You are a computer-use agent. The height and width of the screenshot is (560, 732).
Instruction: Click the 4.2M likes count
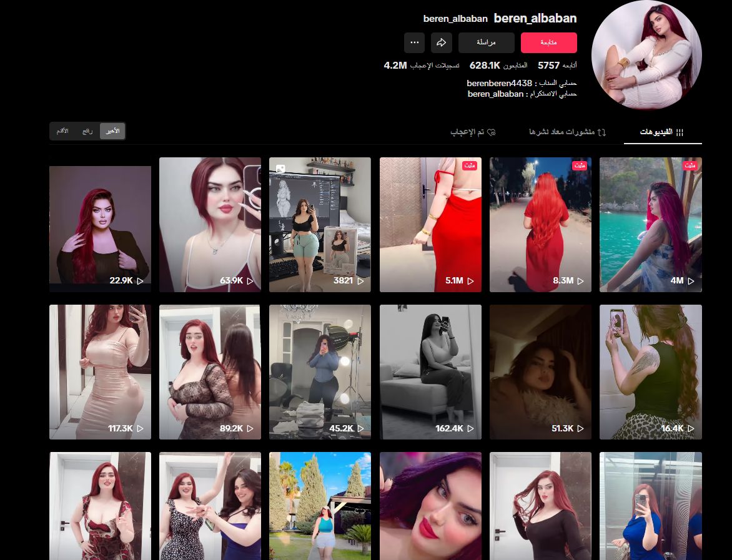click(395, 66)
